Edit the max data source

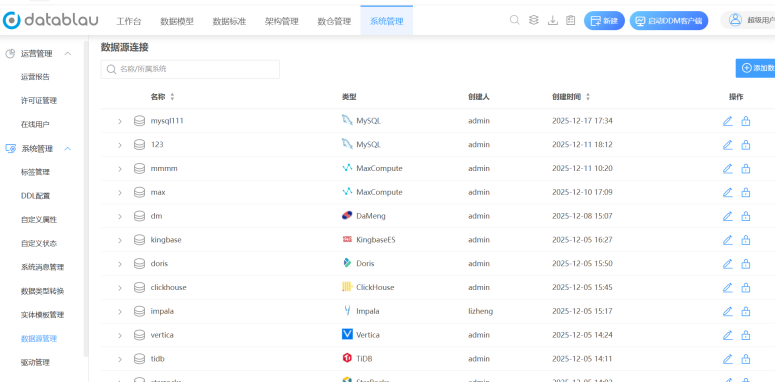coord(728,192)
